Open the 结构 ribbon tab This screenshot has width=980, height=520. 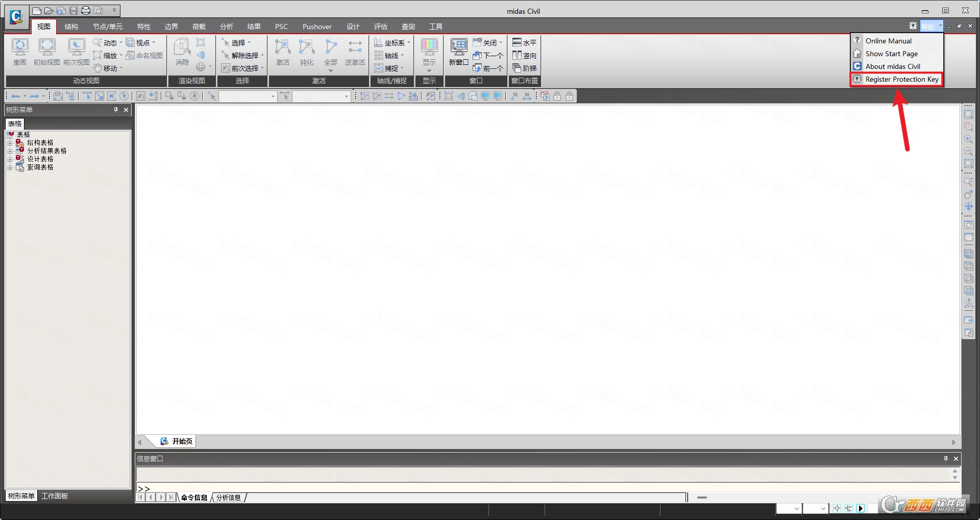[71, 27]
